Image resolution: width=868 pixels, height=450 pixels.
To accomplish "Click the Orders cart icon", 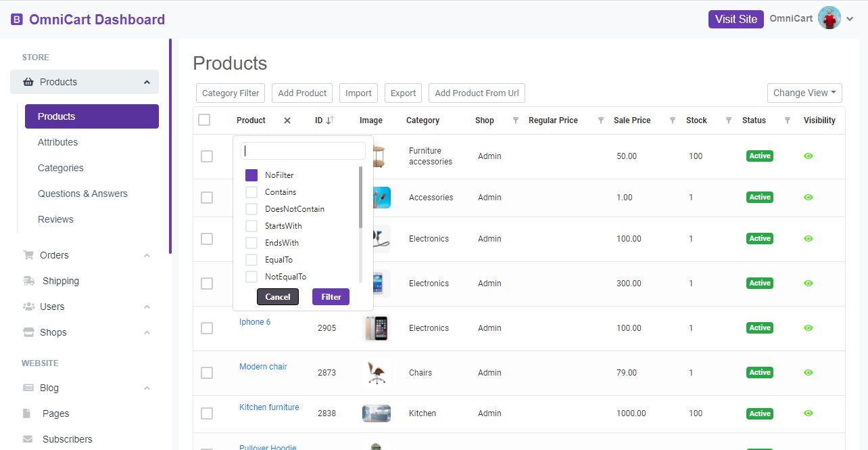I will (x=28, y=255).
